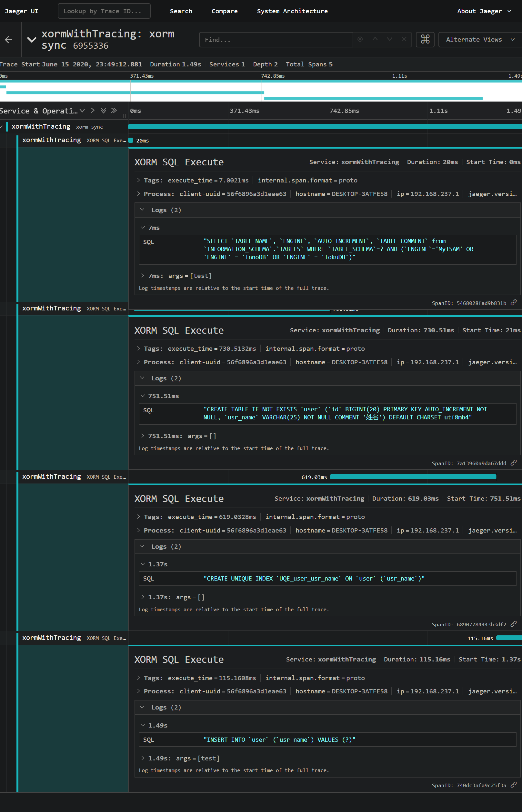
Task: Click the root xorm sync span bar
Action: click(x=325, y=127)
